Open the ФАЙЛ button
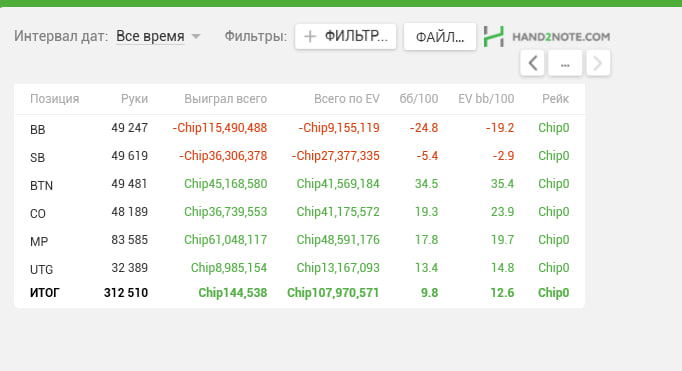The height and width of the screenshot is (371, 682). [x=440, y=37]
